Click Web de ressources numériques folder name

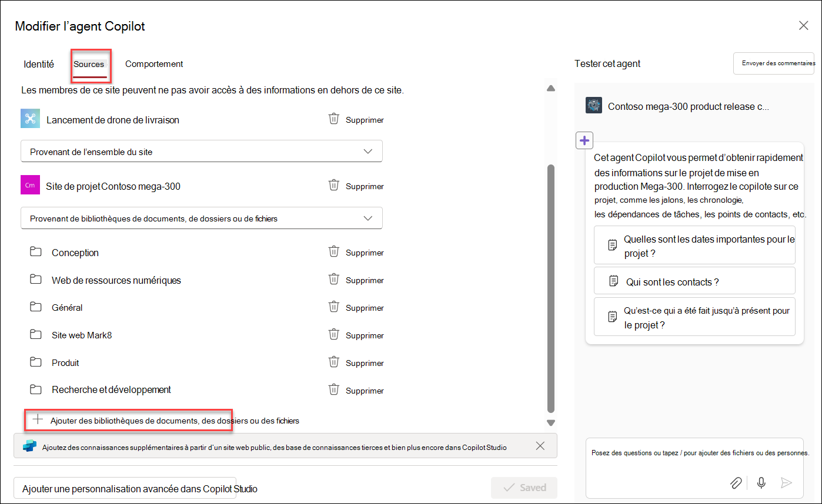(x=116, y=280)
